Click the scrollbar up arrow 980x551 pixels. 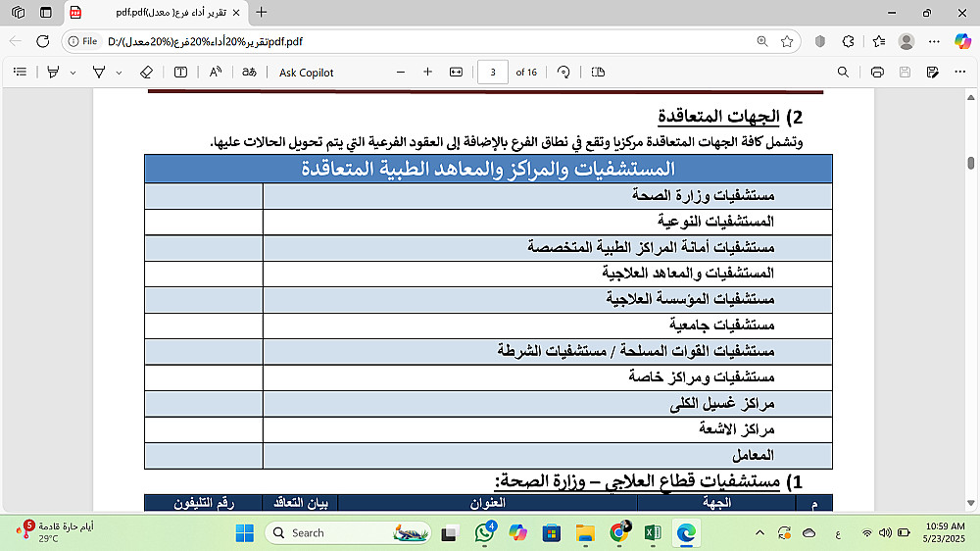[x=970, y=98]
